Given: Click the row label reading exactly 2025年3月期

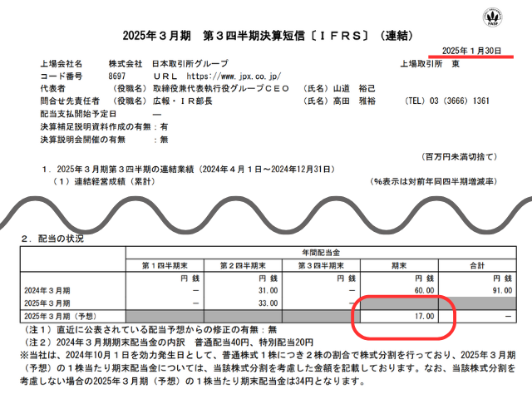Looking at the screenshot, I should [x=47, y=303].
